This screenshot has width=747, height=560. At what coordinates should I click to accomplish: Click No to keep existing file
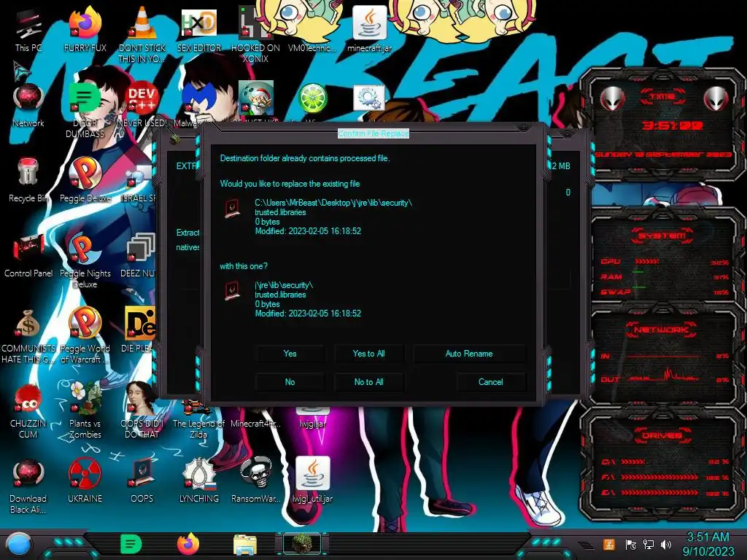point(290,382)
